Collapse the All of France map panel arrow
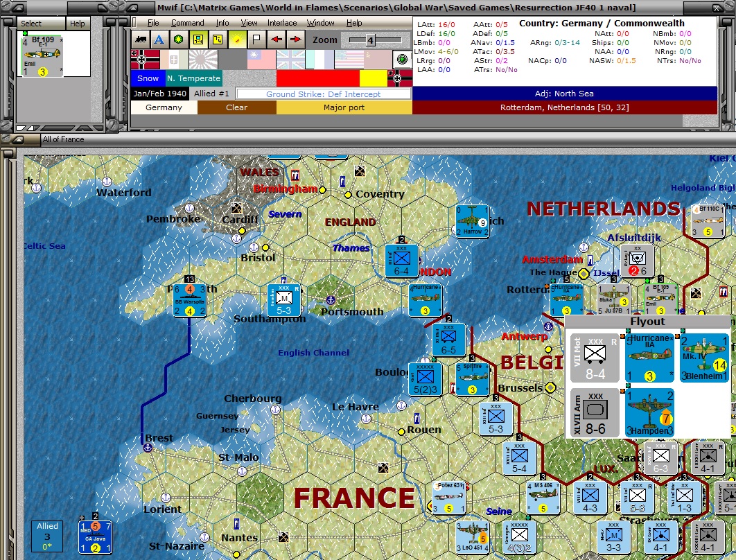736x560 pixels. pyautogui.click(x=18, y=139)
